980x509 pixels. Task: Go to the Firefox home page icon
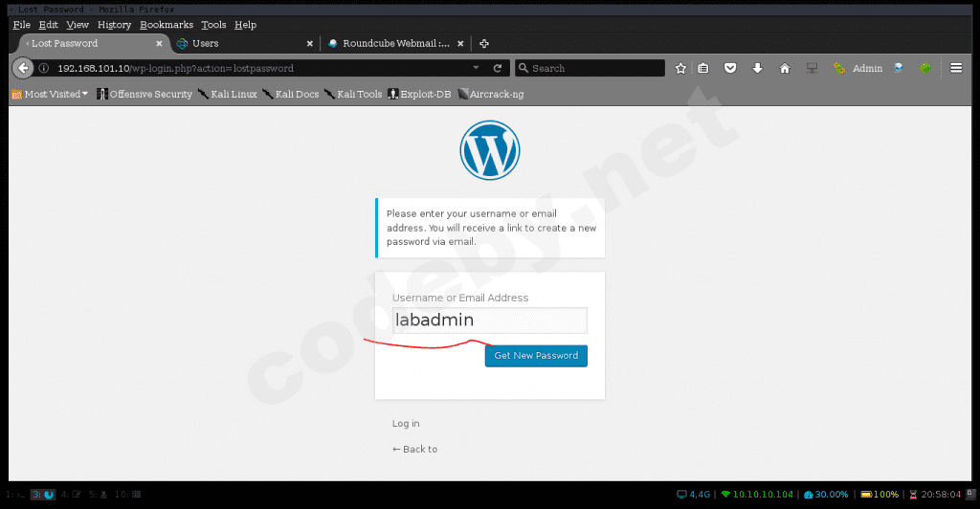pyautogui.click(x=785, y=68)
